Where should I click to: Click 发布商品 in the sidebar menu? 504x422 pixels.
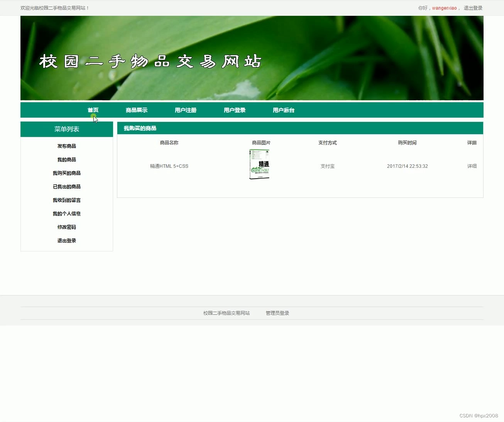pos(67,146)
